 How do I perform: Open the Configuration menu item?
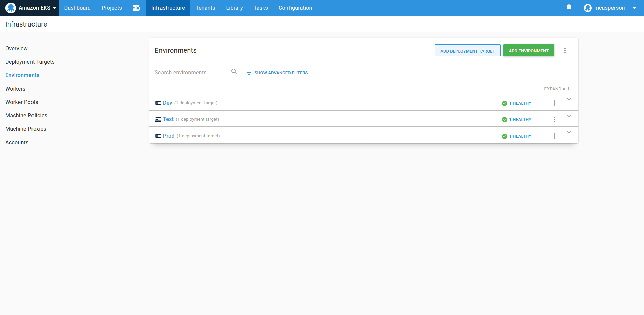tap(295, 8)
